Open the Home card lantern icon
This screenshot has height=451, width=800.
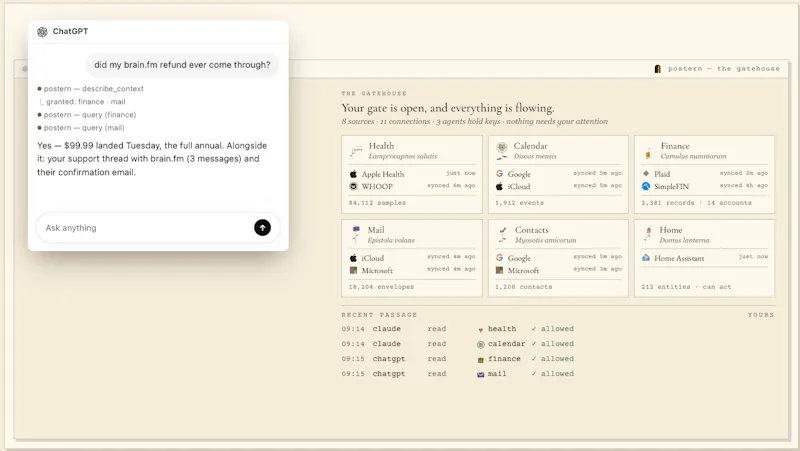648,234
